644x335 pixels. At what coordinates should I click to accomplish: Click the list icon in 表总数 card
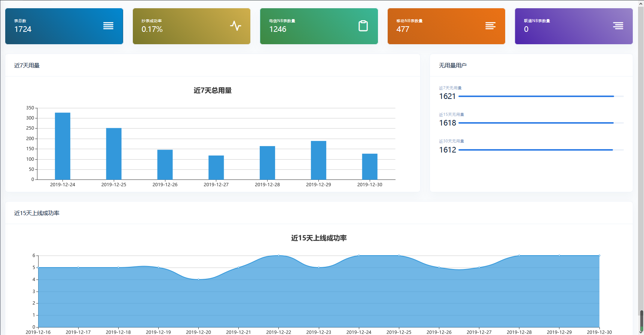[x=108, y=26]
